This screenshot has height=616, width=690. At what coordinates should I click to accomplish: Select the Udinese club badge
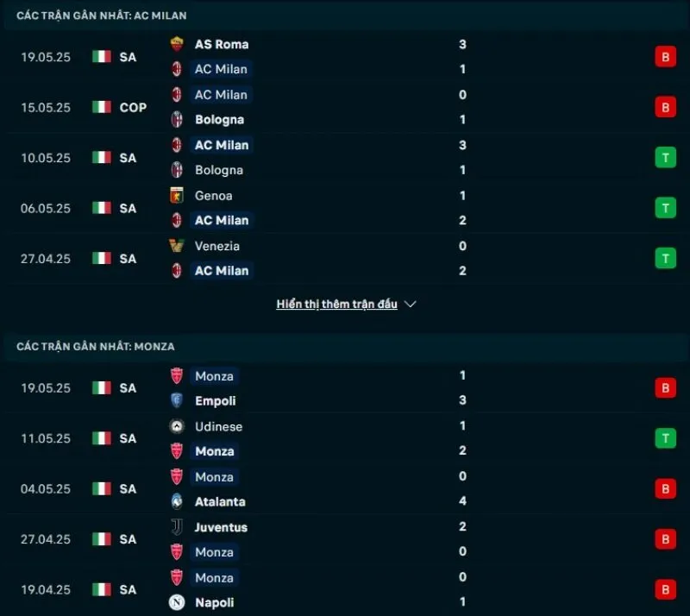tap(178, 426)
